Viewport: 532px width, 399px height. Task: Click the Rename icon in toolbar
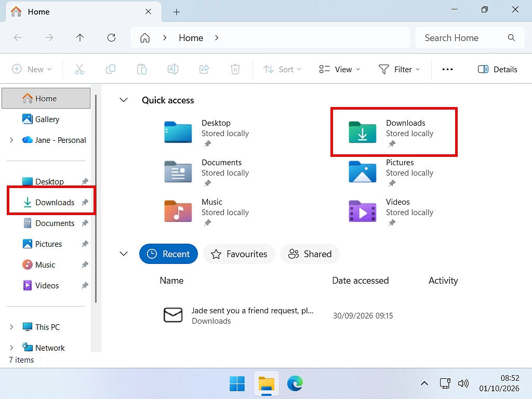pos(173,69)
